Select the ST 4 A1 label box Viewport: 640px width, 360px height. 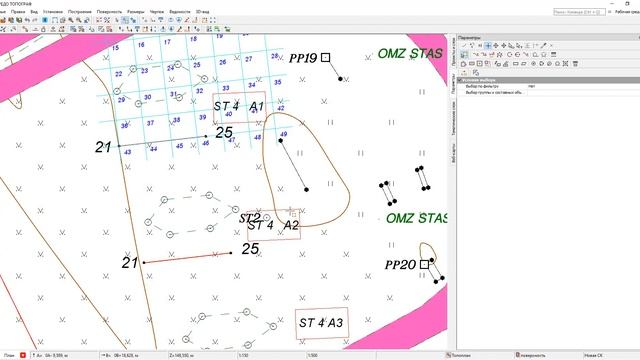239,108
